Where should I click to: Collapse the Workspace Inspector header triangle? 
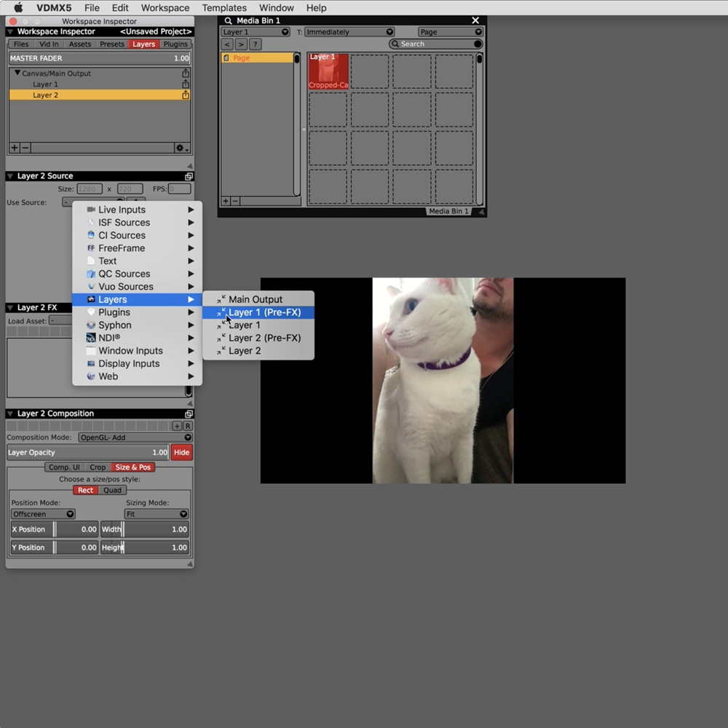[x=9, y=31]
